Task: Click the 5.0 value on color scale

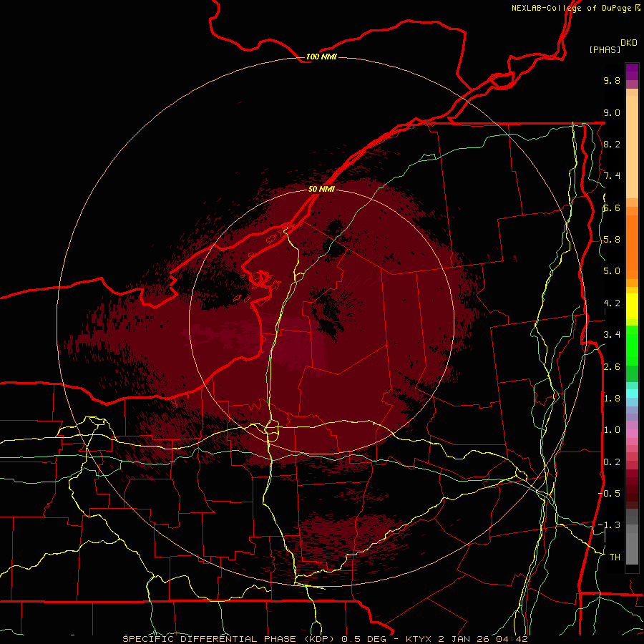Action: (612, 271)
